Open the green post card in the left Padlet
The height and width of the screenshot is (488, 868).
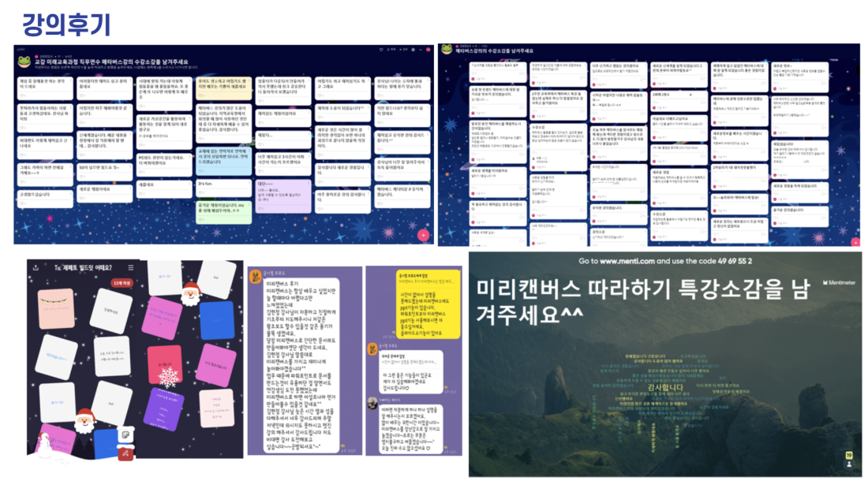coord(223,212)
